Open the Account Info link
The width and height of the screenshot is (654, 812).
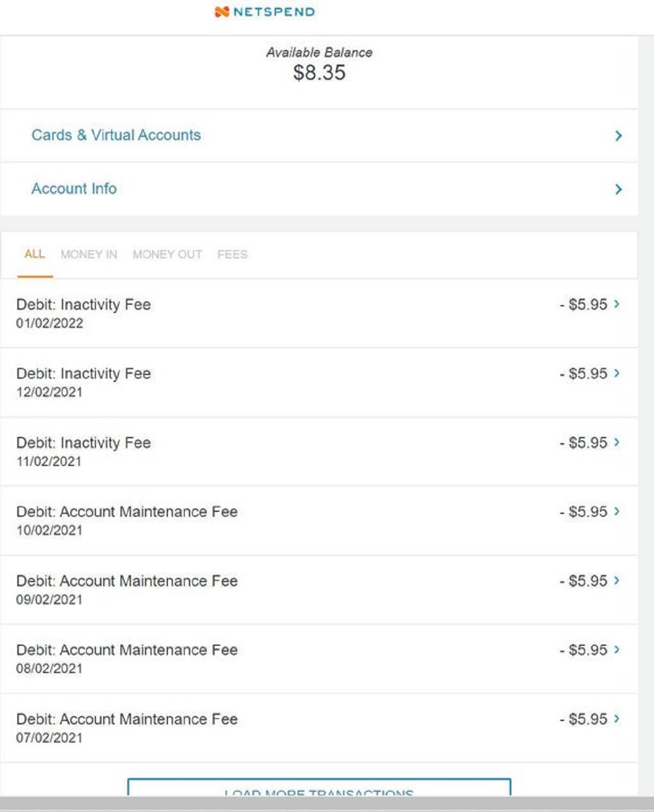click(x=74, y=189)
